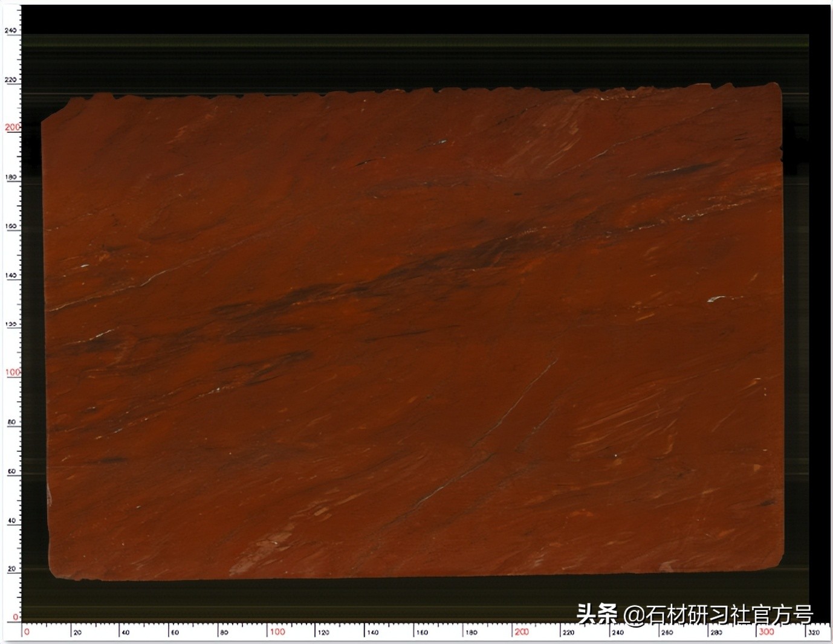Click the red stone slab image

[412, 332]
